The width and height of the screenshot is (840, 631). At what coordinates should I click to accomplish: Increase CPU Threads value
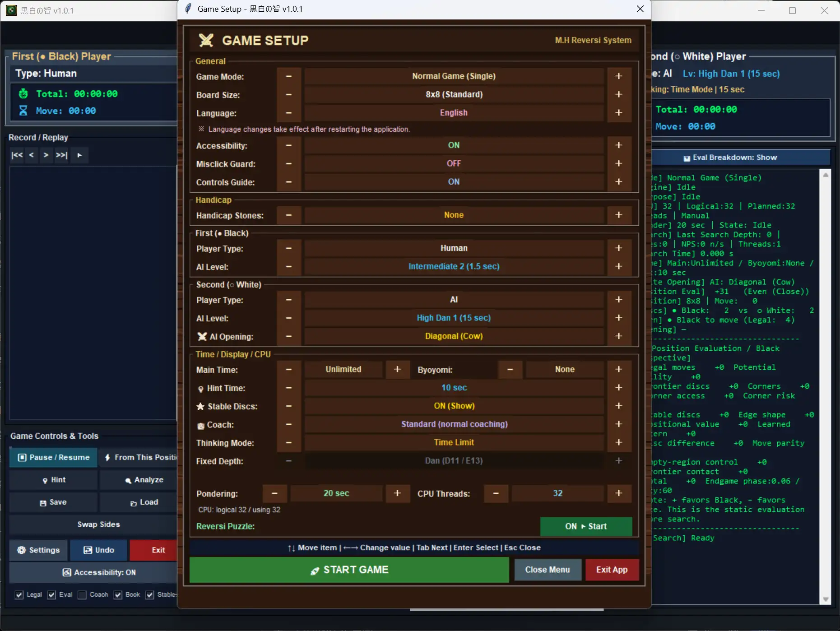tap(619, 493)
